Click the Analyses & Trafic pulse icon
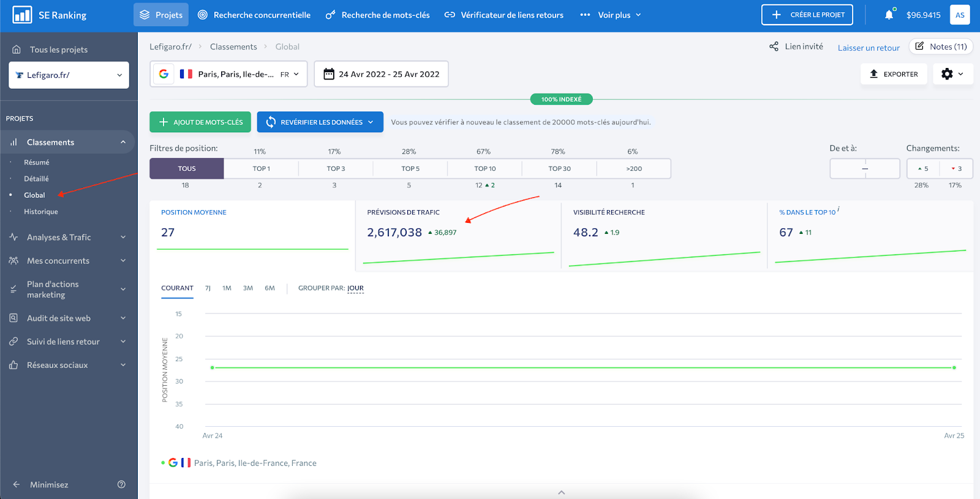The height and width of the screenshot is (499, 980). pos(13,237)
